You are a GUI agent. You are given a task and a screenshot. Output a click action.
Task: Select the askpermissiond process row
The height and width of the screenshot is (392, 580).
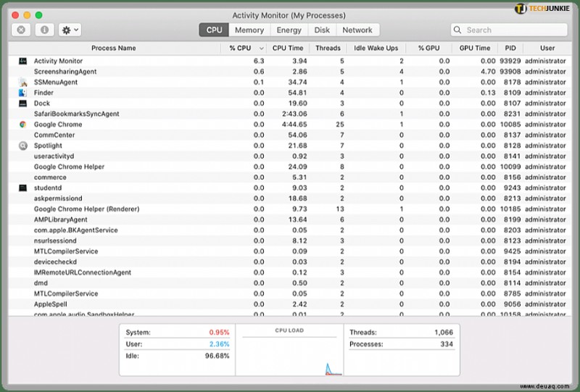tap(289, 199)
